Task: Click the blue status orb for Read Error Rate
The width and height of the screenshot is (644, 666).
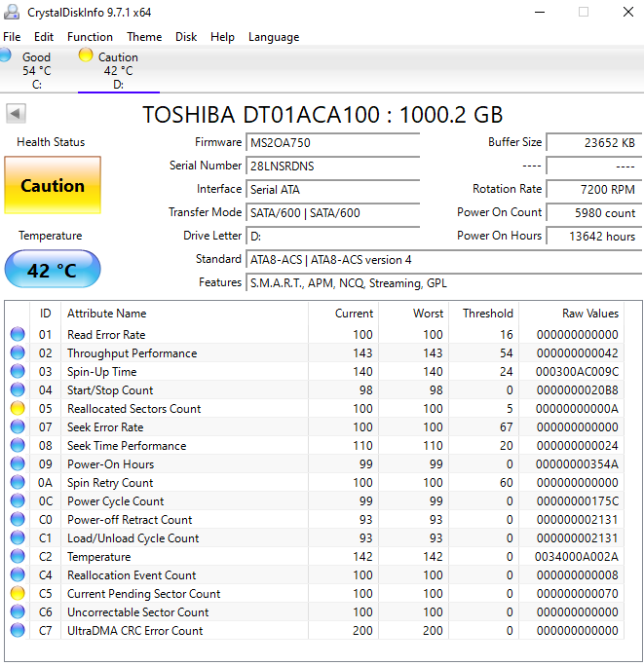Action: 18,334
